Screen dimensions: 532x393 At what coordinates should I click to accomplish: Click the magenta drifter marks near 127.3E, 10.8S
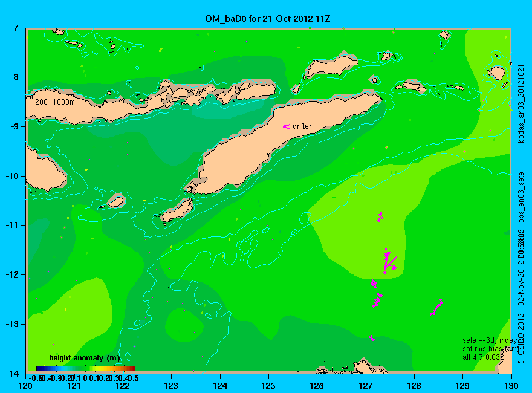pyautogui.click(x=380, y=216)
